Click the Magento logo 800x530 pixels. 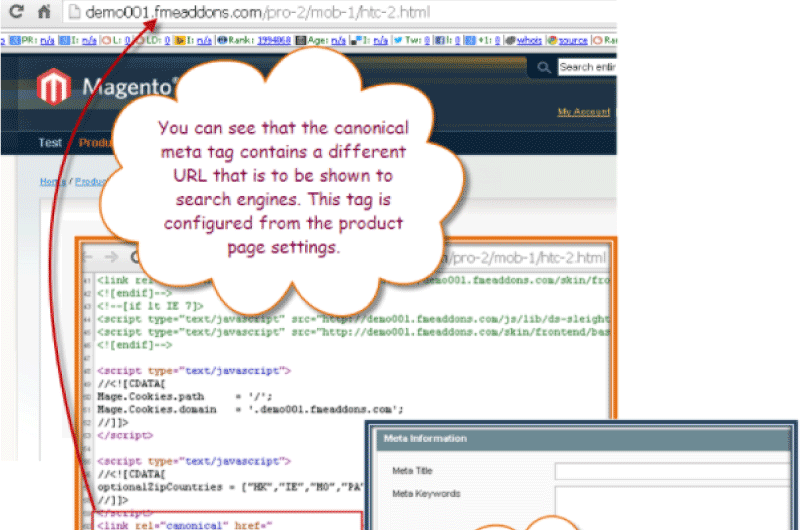pyautogui.click(x=106, y=87)
